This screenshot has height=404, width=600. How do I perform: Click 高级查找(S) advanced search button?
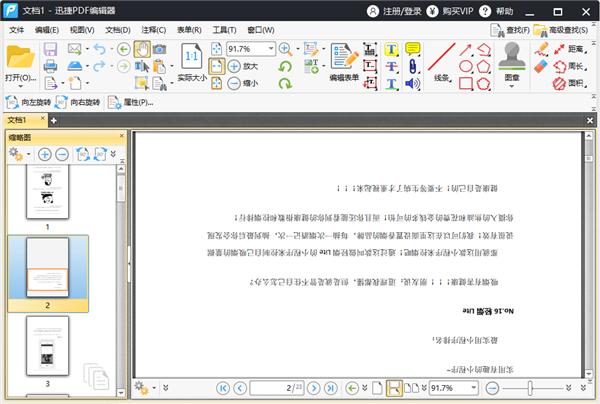561,30
